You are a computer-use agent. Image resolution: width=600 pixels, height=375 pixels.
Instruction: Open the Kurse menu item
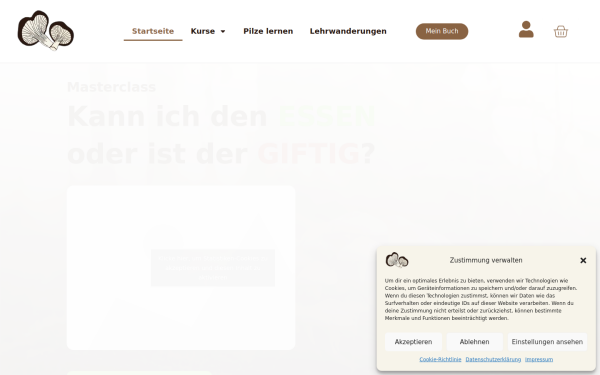(x=203, y=31)
